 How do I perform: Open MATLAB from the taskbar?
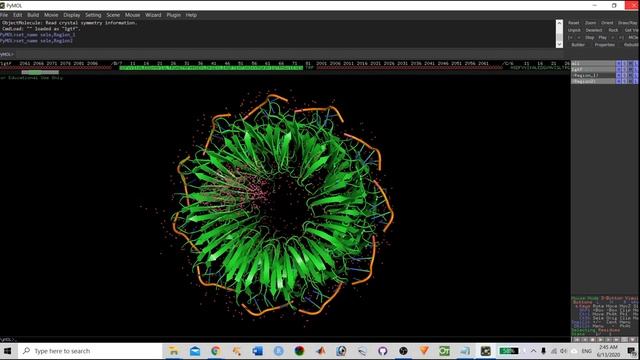[x=321, y=351]
